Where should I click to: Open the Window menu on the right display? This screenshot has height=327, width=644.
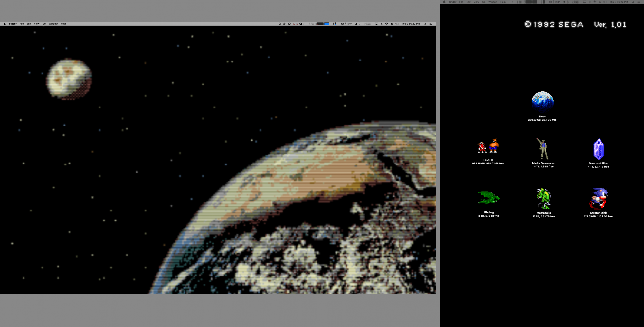(x=493, y=2)
